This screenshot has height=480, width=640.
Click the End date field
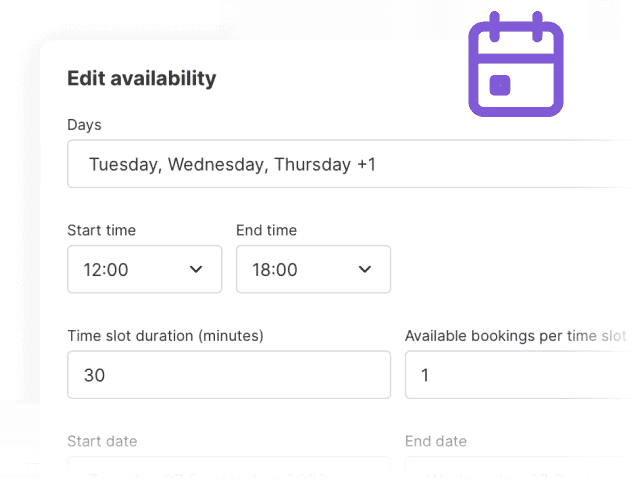coord(522,468)
